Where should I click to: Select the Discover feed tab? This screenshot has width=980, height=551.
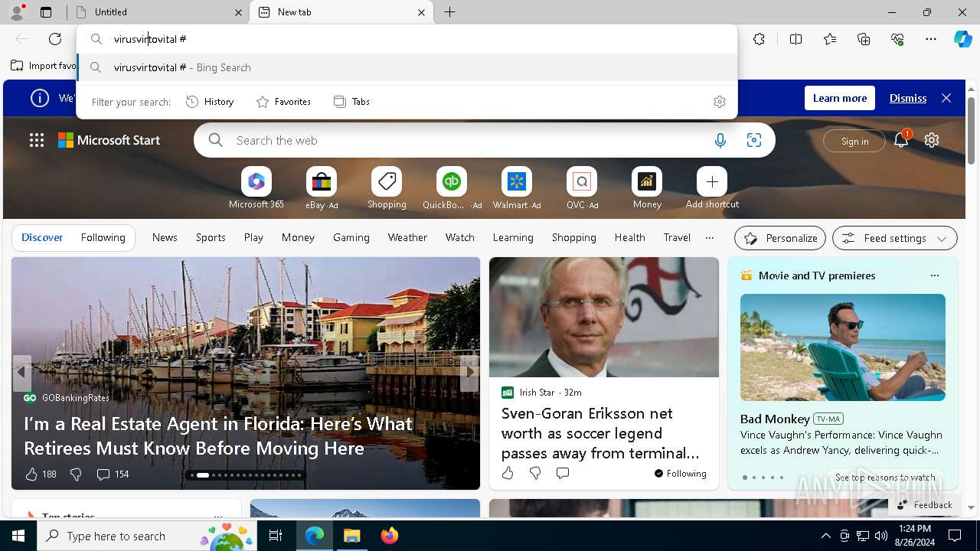point(42,237)
